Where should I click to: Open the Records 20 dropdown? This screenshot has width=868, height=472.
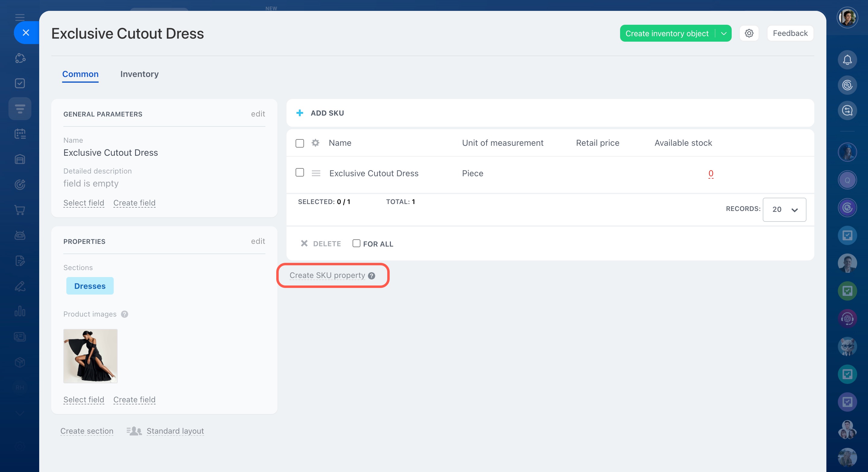[x=784, y=210]
